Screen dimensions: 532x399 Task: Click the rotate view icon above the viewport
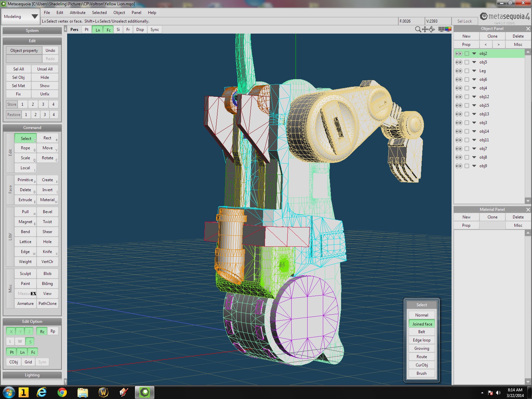(432, 29)
